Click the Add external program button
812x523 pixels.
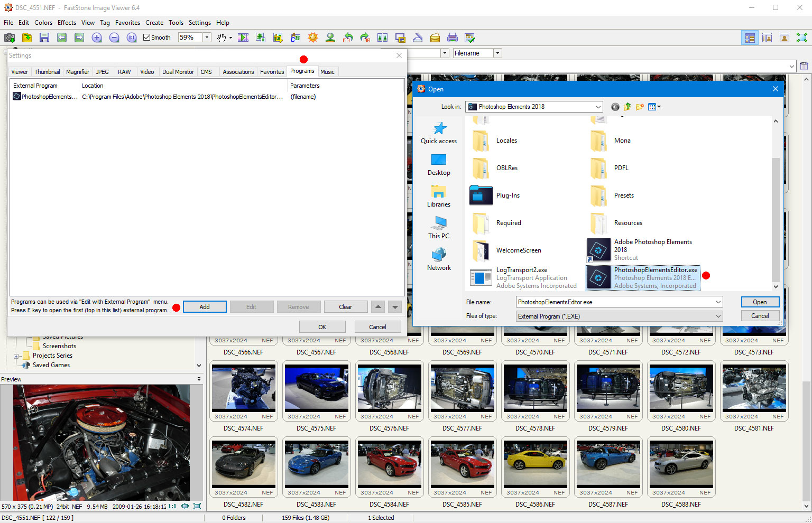pyautogui.click(x=205, y=306)
